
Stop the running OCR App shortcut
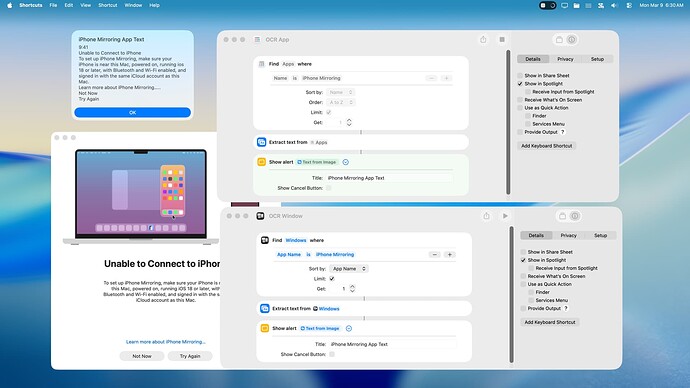(502, 40)
